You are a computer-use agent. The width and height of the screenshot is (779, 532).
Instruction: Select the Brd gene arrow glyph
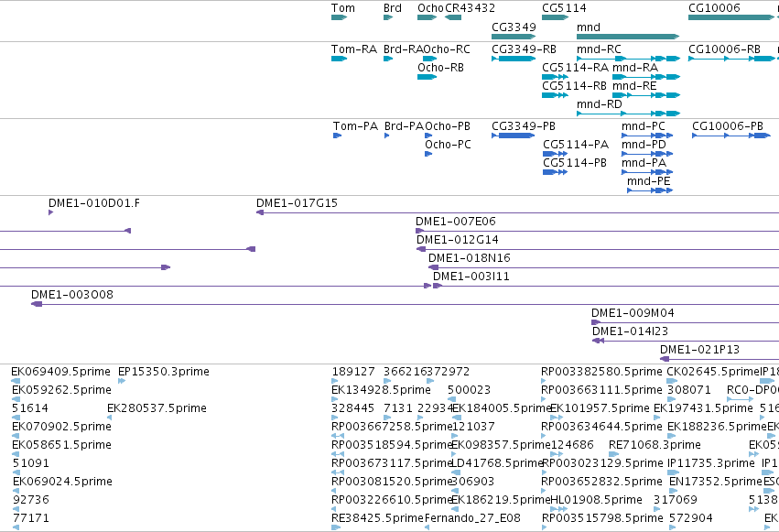pyautogui.click(x=388, y=18)
